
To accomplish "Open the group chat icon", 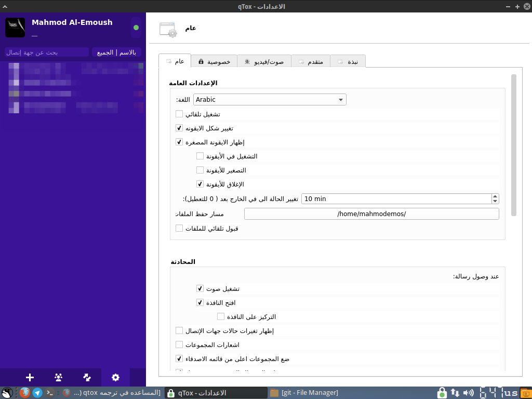I will pos(59,378).
